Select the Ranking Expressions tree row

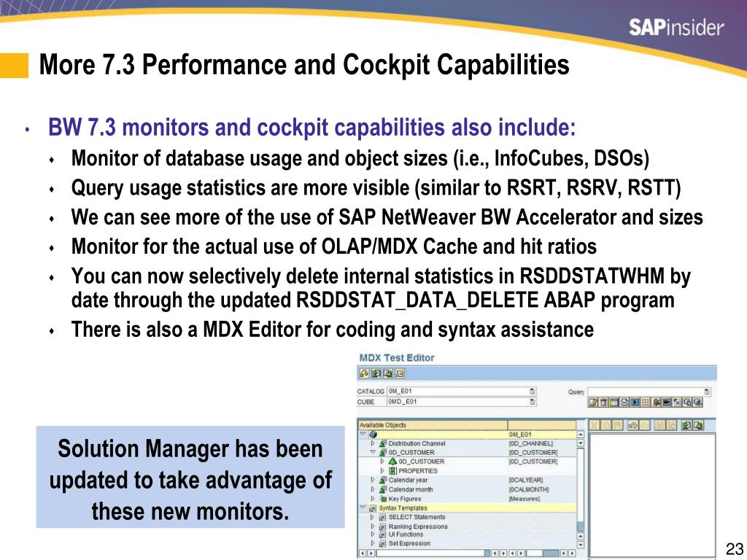pos(468,526)
